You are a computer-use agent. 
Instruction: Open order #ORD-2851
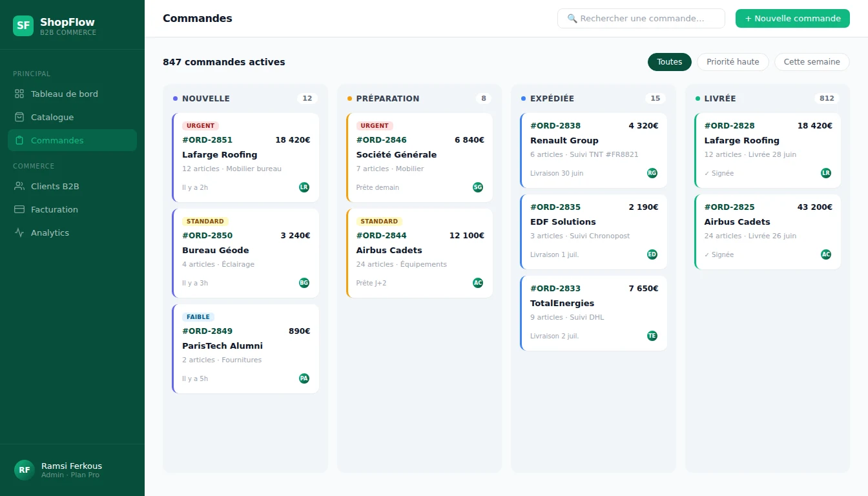click(245, 158)
